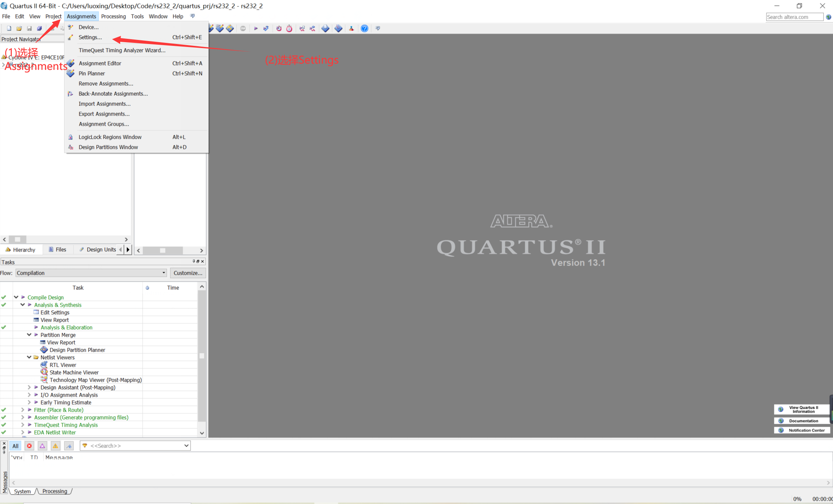The width and height of the screenshot is (833, 504).
Task: Select the Settings menu item
Action: coord(91,37)
